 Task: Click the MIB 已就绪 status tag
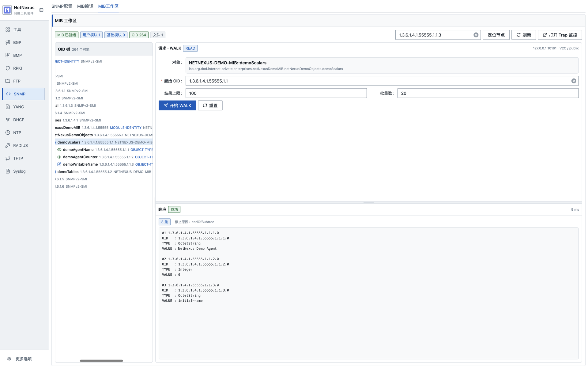tap(66, 35)
